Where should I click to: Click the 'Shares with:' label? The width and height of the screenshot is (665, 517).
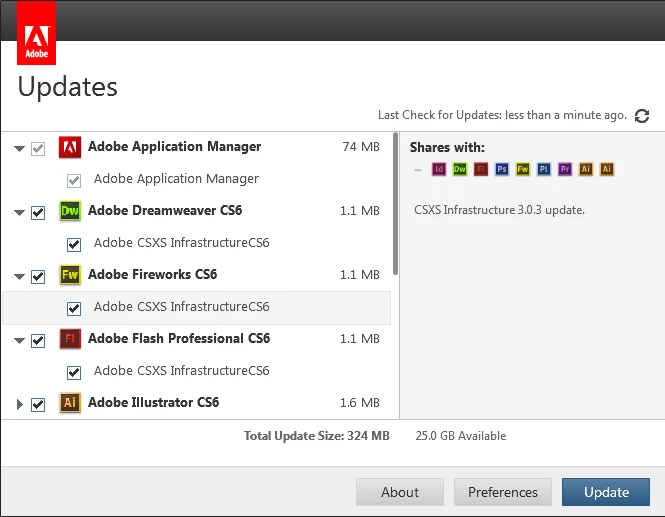(447, 148)
